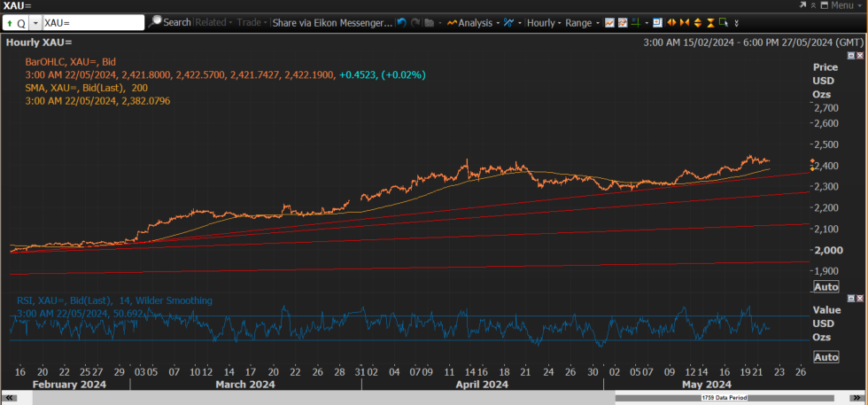Click the 1759 Data Period scrollbar thumb
Viewport: 868px width, 405px height.
(725, 398)
